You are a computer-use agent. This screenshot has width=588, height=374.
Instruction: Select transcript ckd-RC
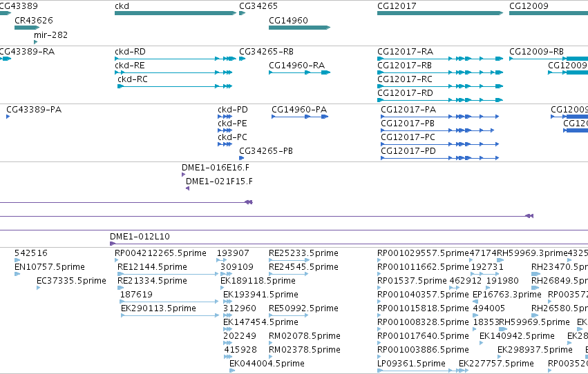point(175,86)
